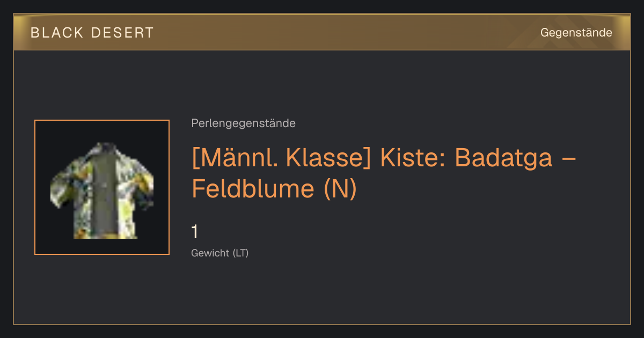
Task: Open the BLACK DESERT logo link
Action: [92, 33]
